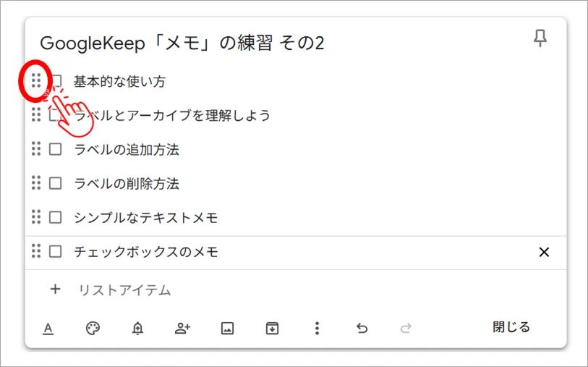
Task: Click the drag handle beside ラベルの追加方法
Action: coord(36,149)
